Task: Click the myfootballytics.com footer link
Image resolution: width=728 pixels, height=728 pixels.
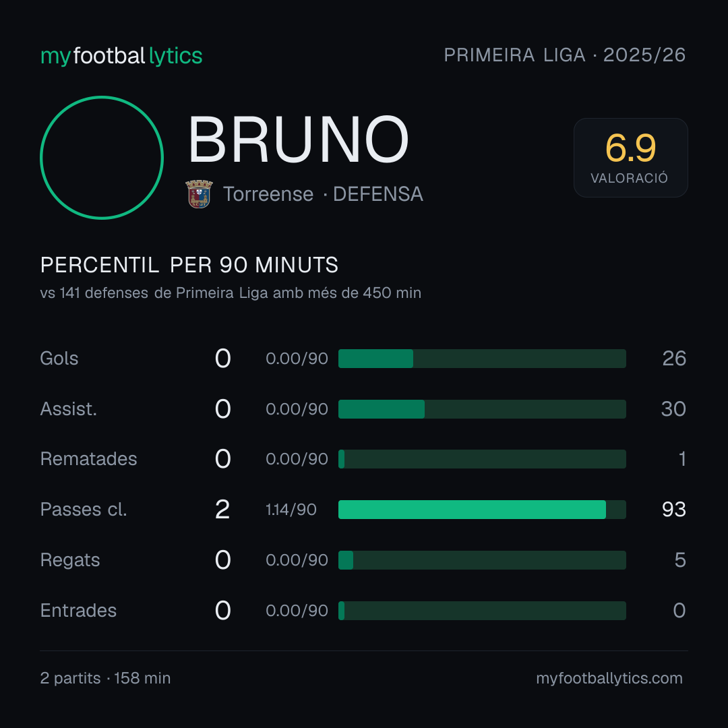Action: 609,678
